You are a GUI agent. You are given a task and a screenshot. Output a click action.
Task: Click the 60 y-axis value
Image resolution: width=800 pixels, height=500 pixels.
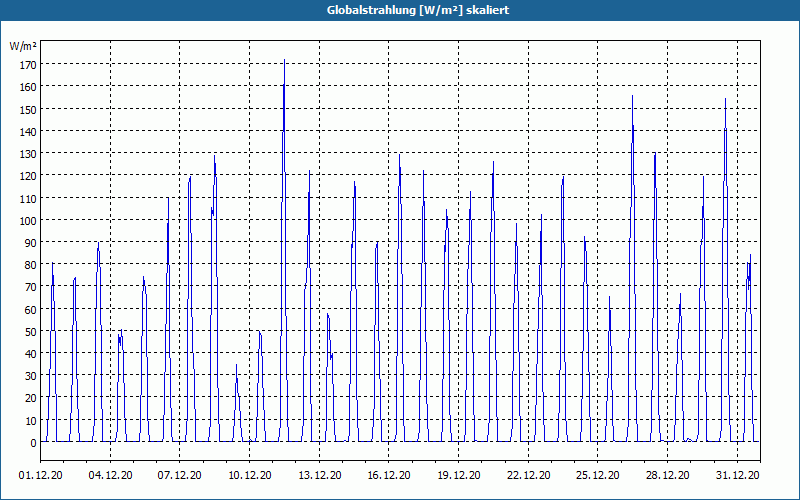[x=30, y=309]
